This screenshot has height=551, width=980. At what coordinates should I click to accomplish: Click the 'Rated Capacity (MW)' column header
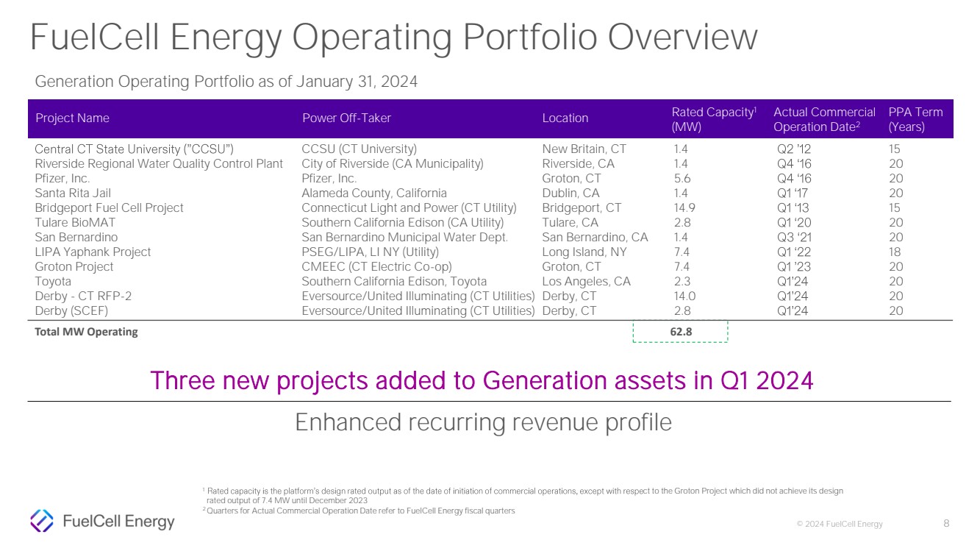pos(715,119)
